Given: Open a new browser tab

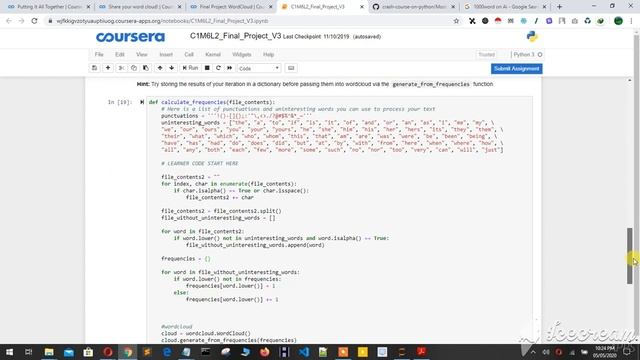Looking at the screenshot, I should (x=559, y=7).
